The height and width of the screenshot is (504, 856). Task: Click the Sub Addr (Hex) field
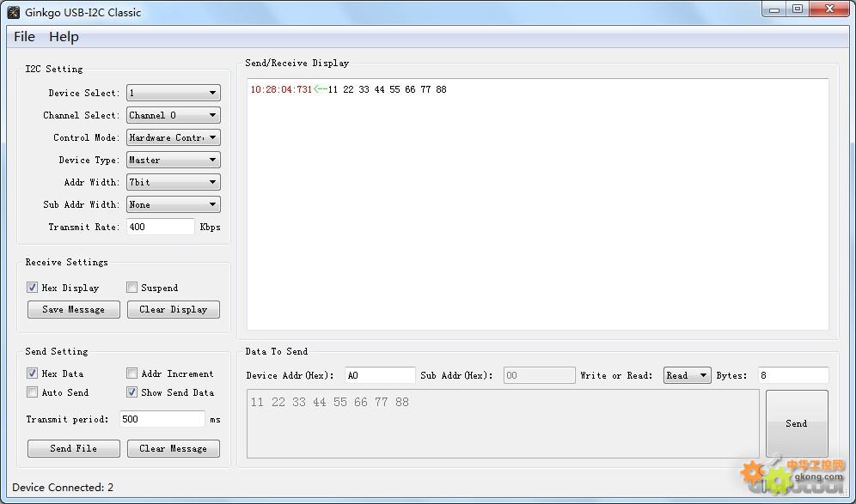[x=540, y=375]
